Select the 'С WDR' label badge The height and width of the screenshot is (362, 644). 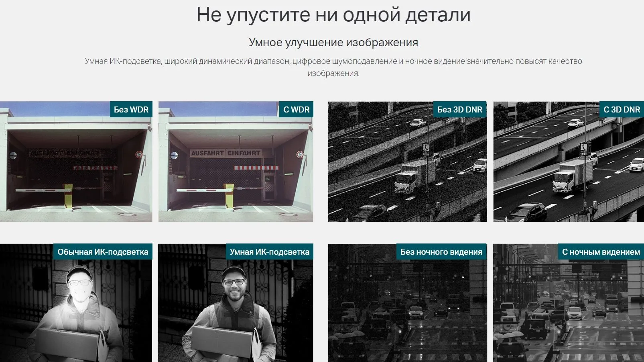click(x=296, y=110)
